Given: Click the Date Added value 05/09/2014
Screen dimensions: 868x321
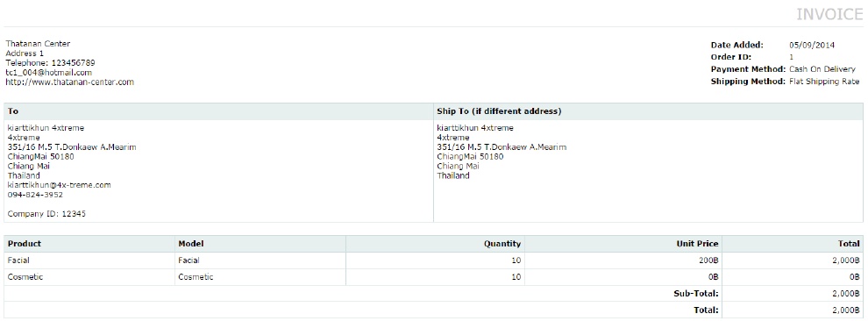Looking at the screenshot, I should click(x=812, y=46).
